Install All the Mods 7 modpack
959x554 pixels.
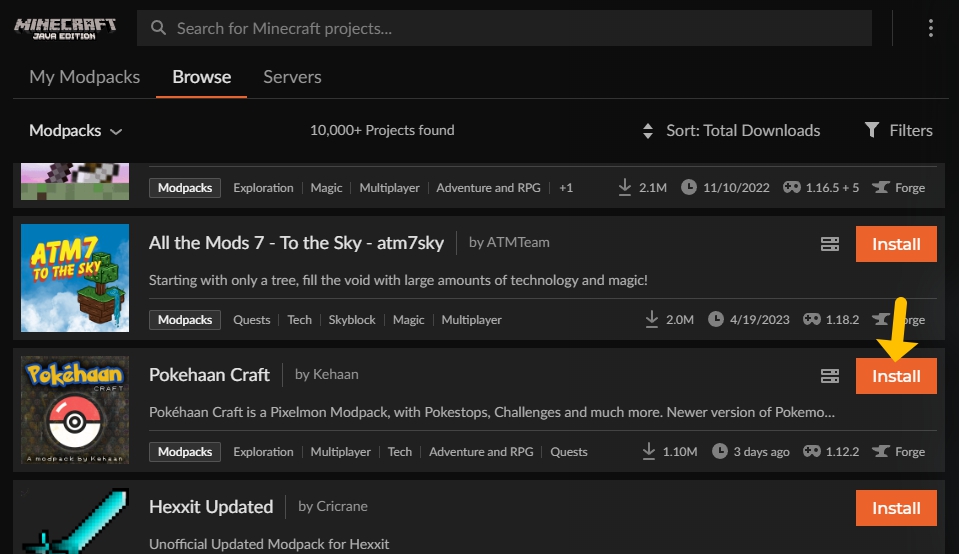tap(895, 244)
